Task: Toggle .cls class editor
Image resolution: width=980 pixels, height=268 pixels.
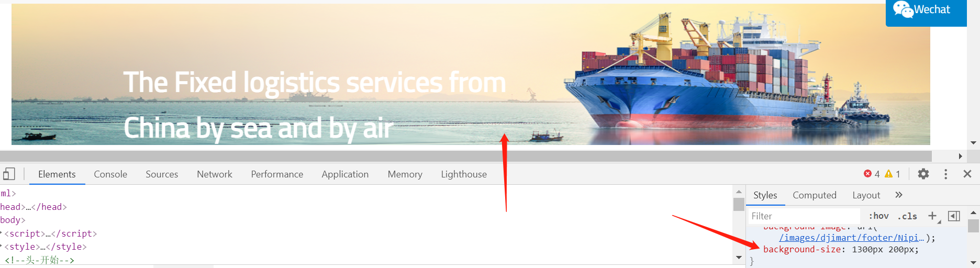Action: click(907, 216)
